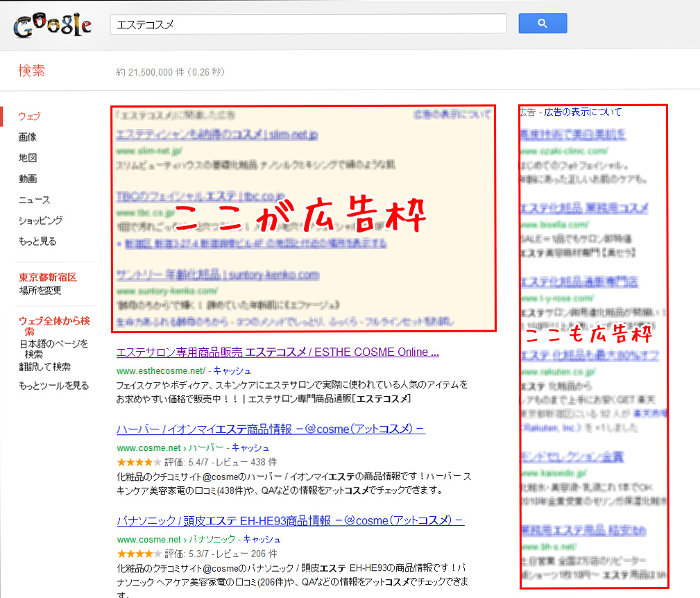Click 広告の表示について link in right column
The image size is (700, 598).
click(583, 112)
